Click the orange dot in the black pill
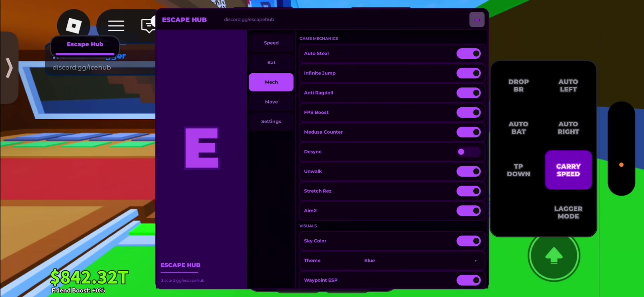The image size is (644, 297). click(x=621, y=165)
